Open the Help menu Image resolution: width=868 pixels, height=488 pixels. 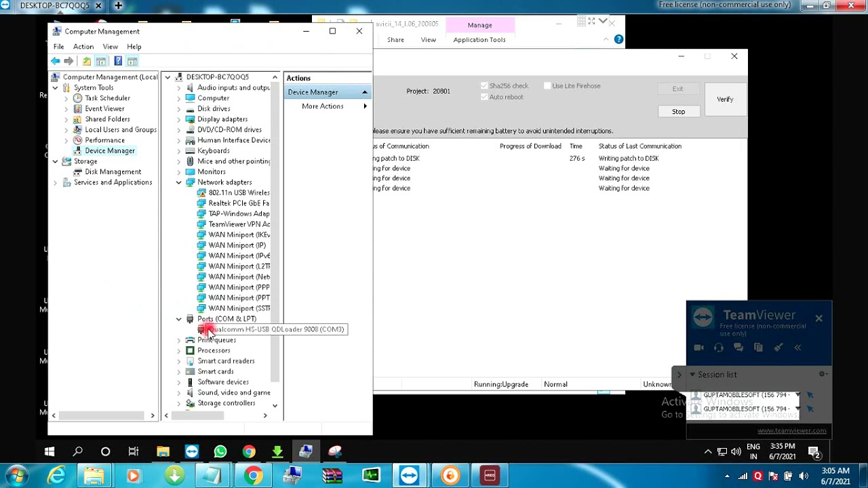tap(134, 47)
